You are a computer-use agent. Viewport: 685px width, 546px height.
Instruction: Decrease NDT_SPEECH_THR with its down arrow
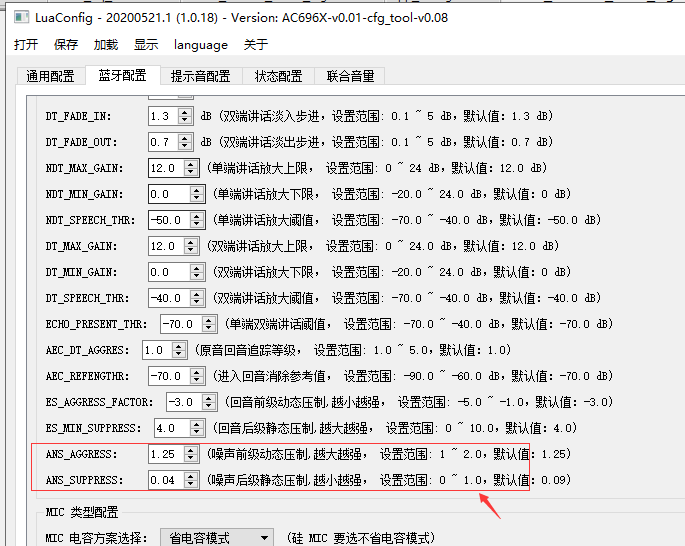tap(197, 225)
